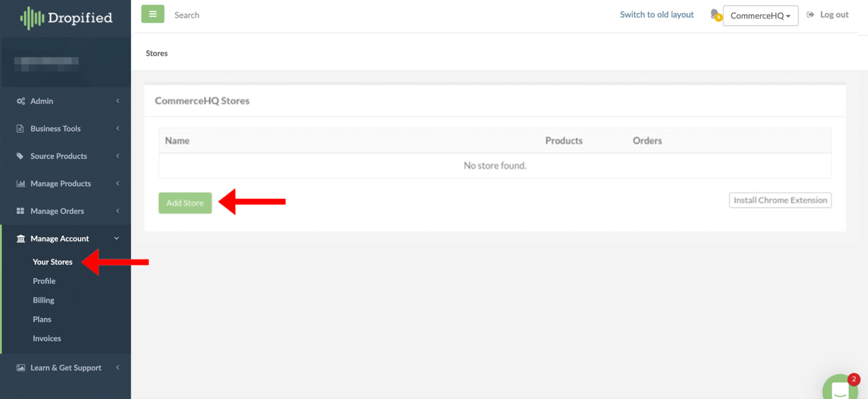This screenshot has width=868, height=399.
Task: Expand the Source Products chevron
Action: [x=118, y=156]
